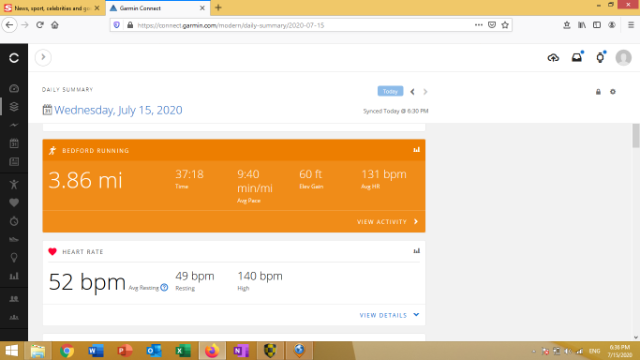This screenshot has width=640, height=360.
Task: Open the dashboard gauge icon in sidebar
Action: (14, 88)
